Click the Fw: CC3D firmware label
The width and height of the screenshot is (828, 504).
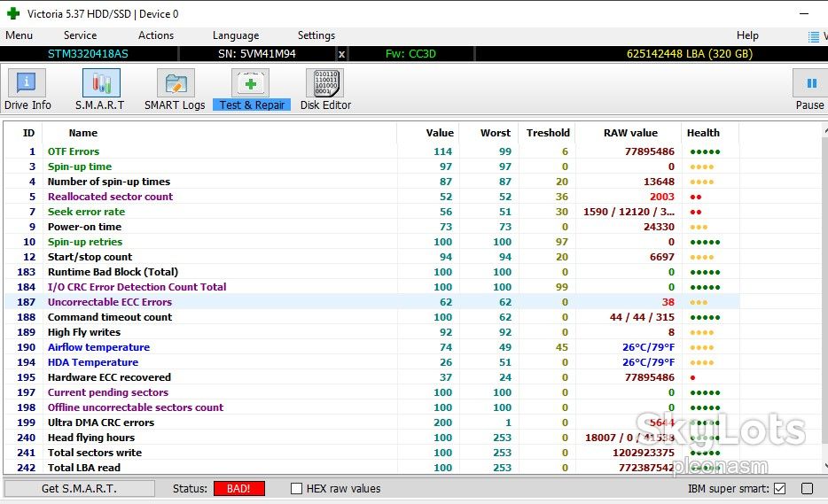410,54
